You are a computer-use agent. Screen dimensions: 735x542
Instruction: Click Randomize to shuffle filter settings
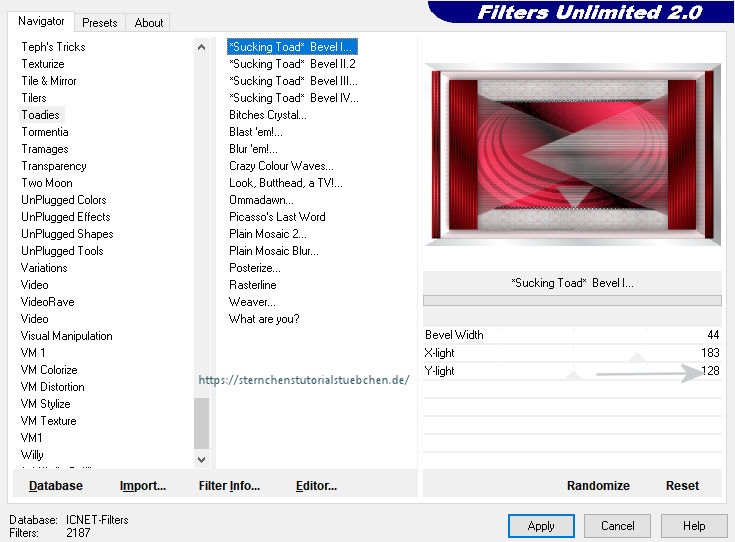click(598, 485)
